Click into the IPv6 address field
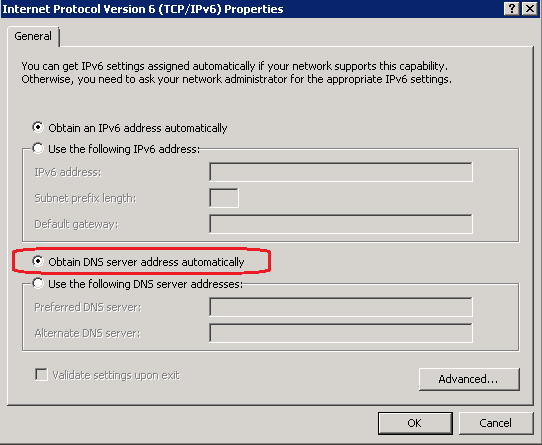 pos(341,172)
